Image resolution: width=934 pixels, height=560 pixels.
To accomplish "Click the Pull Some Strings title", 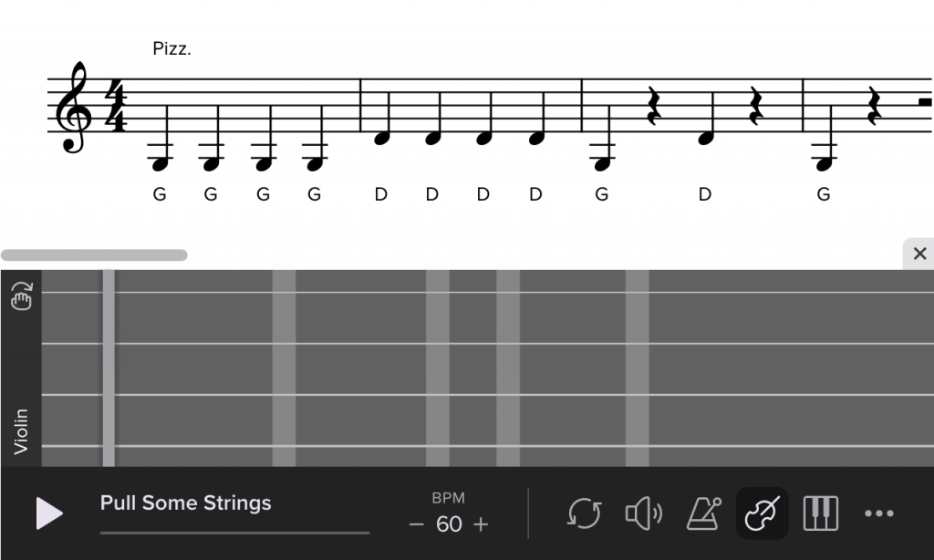I will 185,503.
